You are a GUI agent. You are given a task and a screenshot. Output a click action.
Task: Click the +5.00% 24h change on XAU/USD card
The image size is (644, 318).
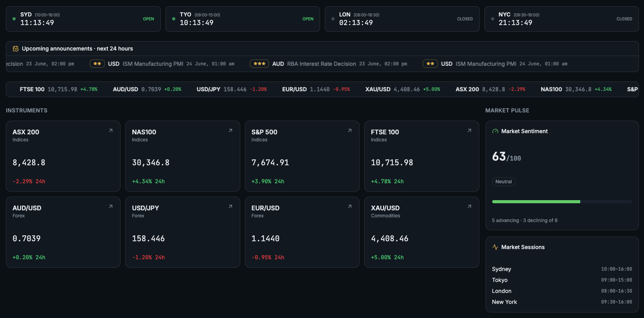click(x=387, y=257)
